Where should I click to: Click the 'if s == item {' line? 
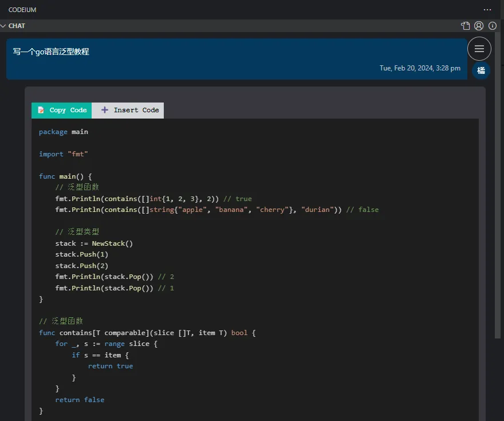(x=100, y=355)
